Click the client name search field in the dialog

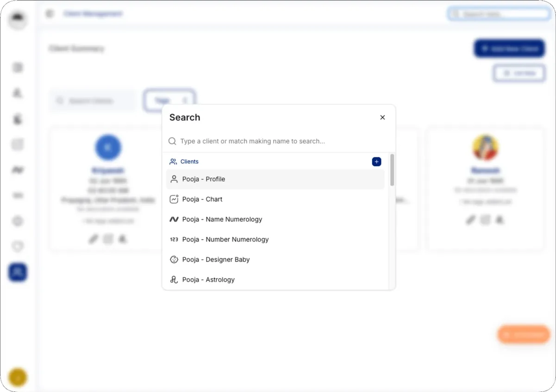[279, 141]
